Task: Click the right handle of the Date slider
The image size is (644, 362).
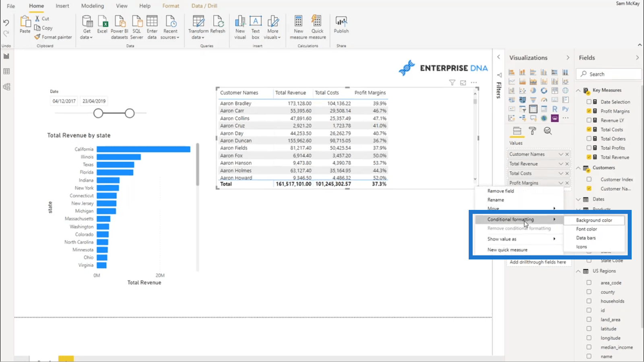Action: pos(130,113)
